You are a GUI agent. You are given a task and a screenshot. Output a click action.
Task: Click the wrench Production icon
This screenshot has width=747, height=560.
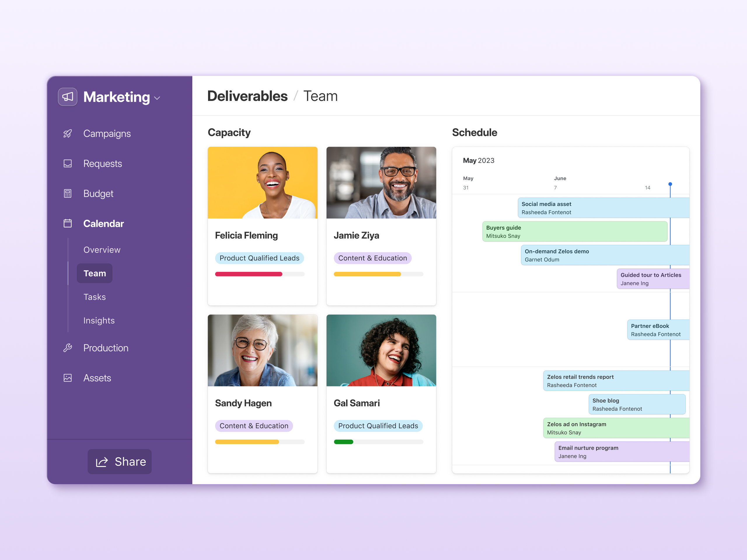(67, 348)
